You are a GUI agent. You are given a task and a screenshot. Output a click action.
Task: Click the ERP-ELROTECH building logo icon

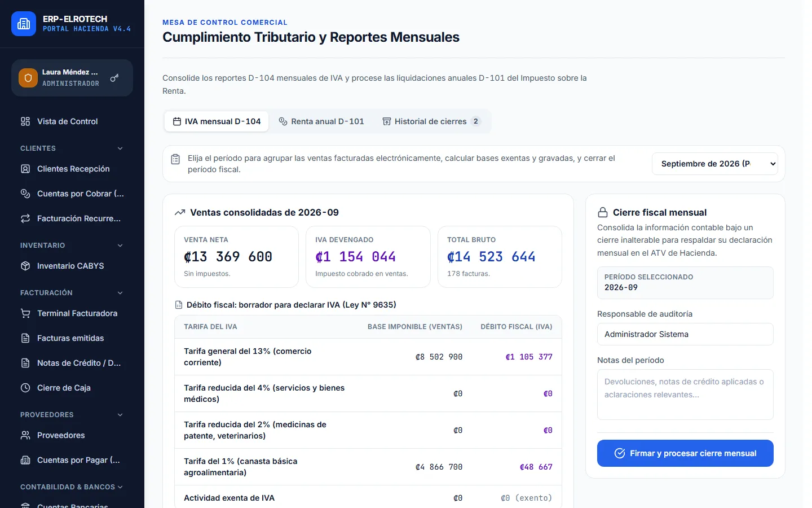(24, 24)
